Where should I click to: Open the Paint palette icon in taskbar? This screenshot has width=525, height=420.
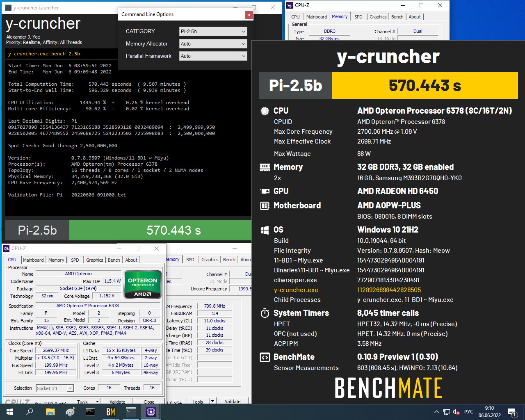[70, 412]
